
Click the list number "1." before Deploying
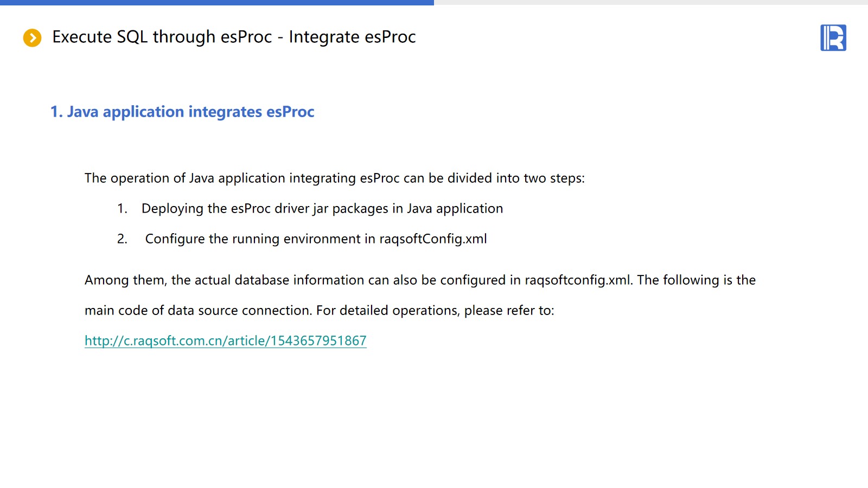[x=122, y=209]
